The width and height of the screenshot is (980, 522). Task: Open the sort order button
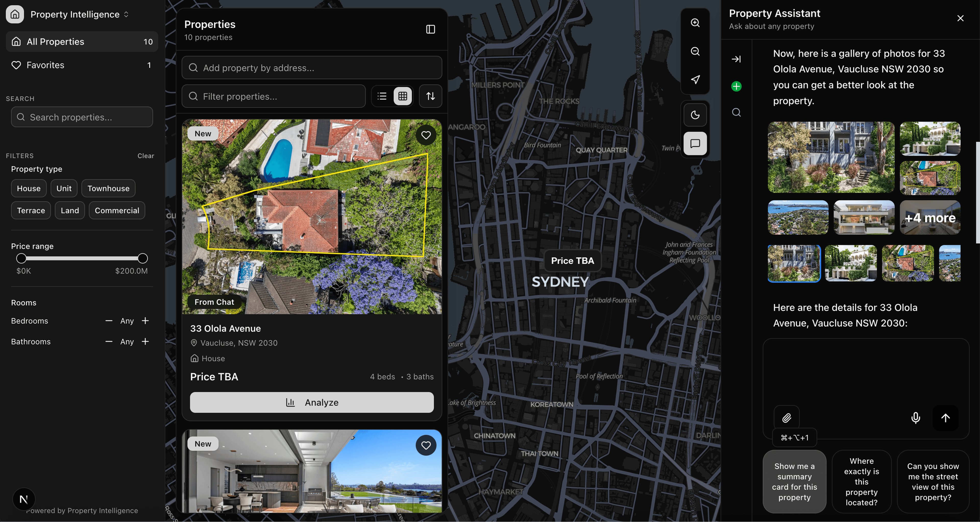pyautogui.click(x=430, y=96)
